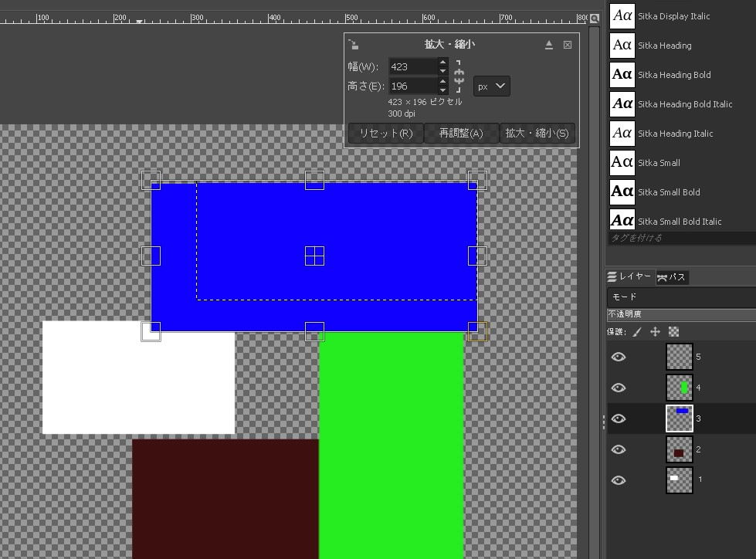Click the bottom-right orange transform handle

click(478, 331)
